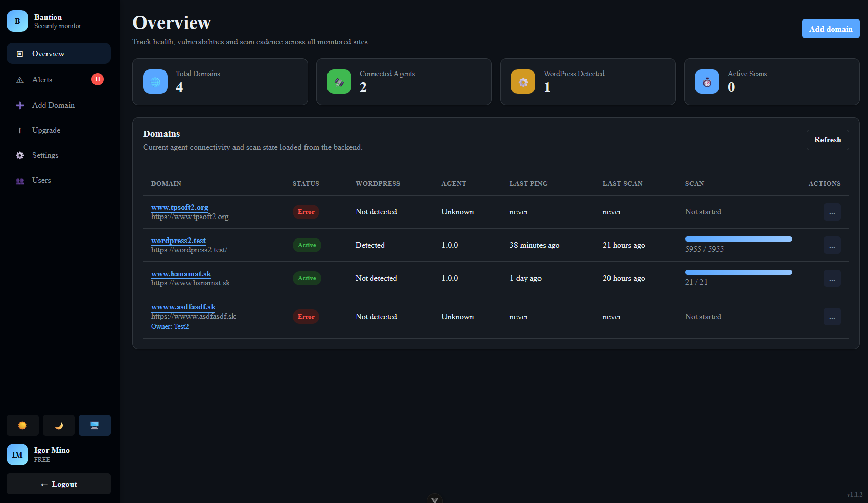Click the '21 / 21' scan count

click(696, 282)
